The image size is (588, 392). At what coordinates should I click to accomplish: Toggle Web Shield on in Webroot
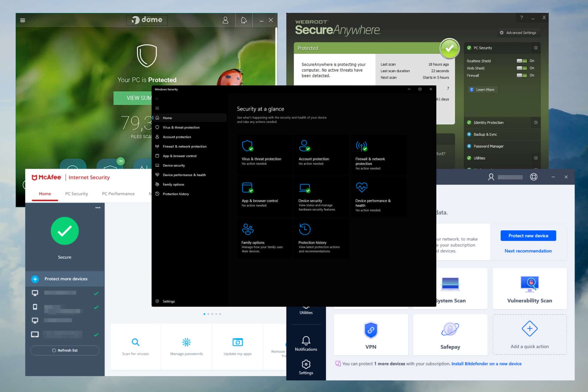pyautogui.click(x=522, y=68)
